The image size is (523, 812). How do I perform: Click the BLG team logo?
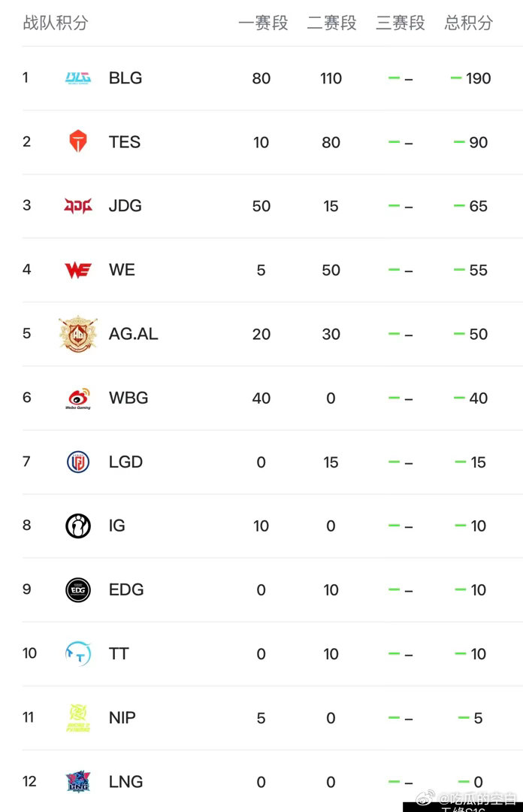point(78,77)
